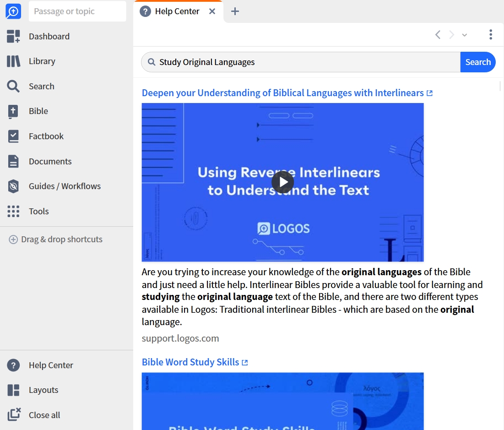Viewport: 504px width, 430px height.
Task: Open the Bible Word Study Skills link
Action: [190, 362]
